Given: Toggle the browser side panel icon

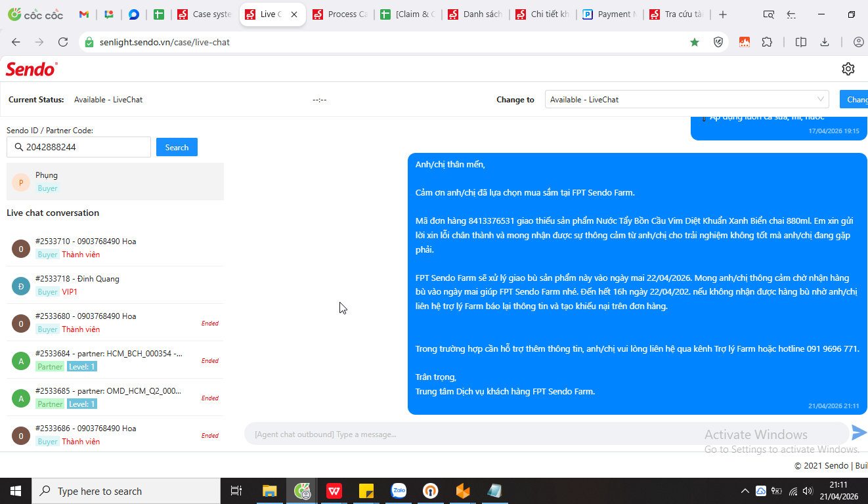Looking at the screenshot, I should (x=801, y=42).
